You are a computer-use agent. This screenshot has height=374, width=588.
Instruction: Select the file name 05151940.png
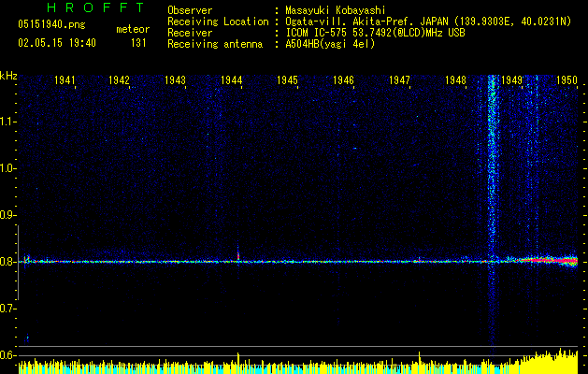[x=51, y=25]
